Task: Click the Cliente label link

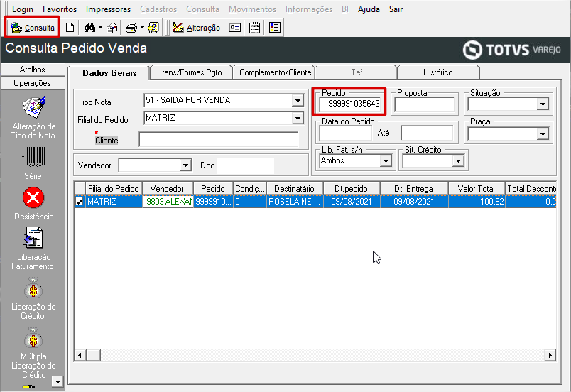Action: click(107, 141)
